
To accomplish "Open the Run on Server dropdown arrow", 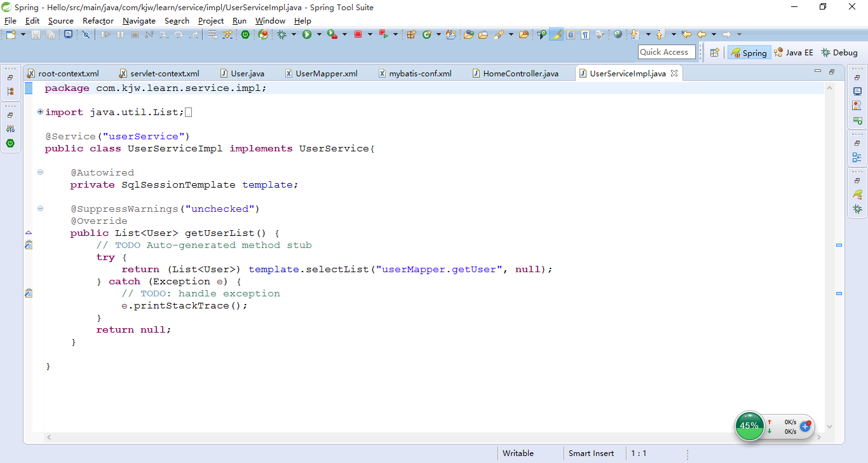I will click(344, 34).
